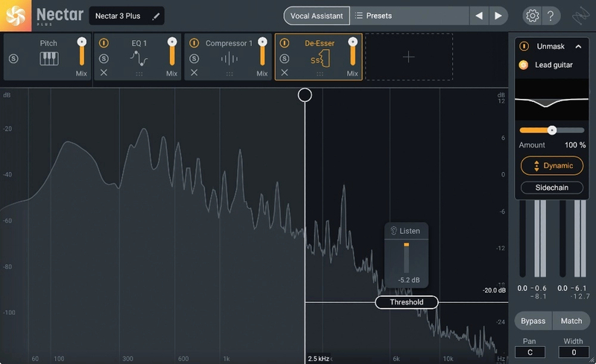This screenshot has width=596, height=364.
Task: Grab the EQ 1 module reorder handle
Action: coord(139,74)
